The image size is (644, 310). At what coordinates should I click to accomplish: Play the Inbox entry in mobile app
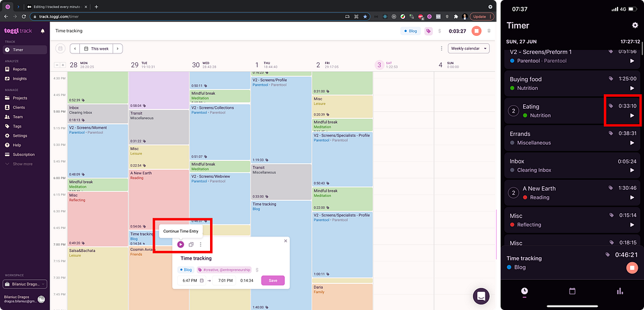click(632, 170)
